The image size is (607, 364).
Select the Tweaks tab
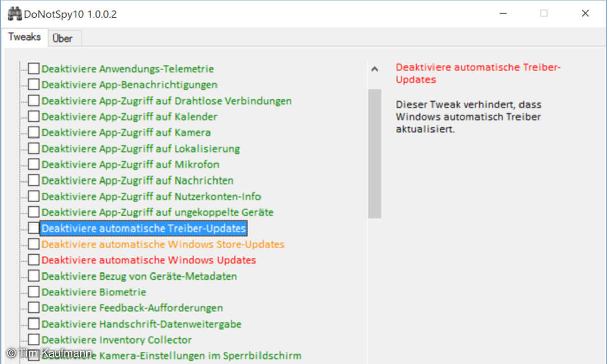click(x=24, y=37)
